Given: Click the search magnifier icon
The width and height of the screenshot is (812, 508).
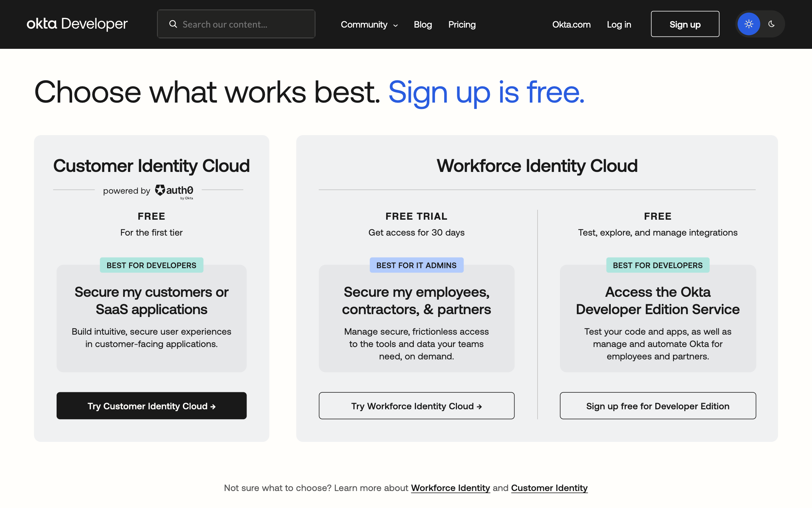Looking at the screenshot, I should pyautogui.click(x=173, y=24).
